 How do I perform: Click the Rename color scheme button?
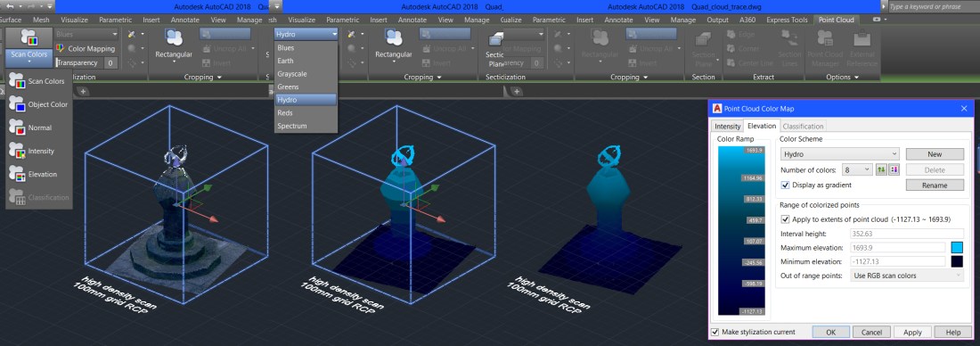coord(935,185)
